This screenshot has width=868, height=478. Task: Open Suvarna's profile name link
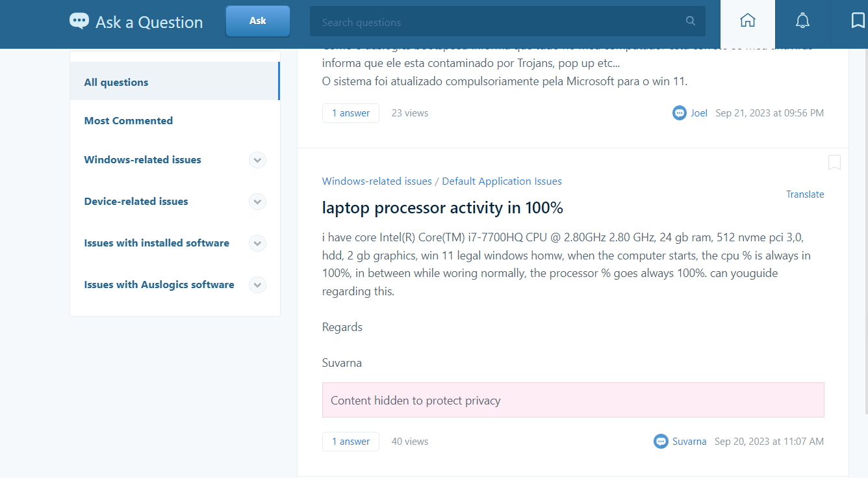(689, 442)
